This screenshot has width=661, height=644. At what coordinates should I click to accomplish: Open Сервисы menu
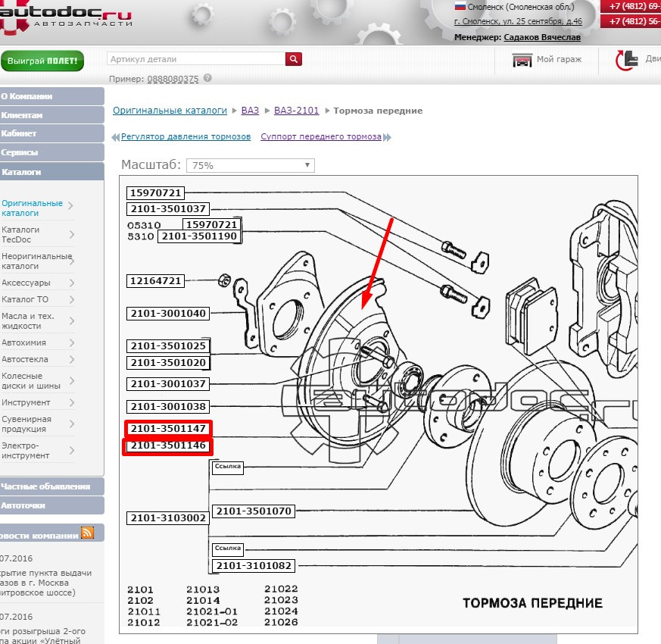pos(51,152)
